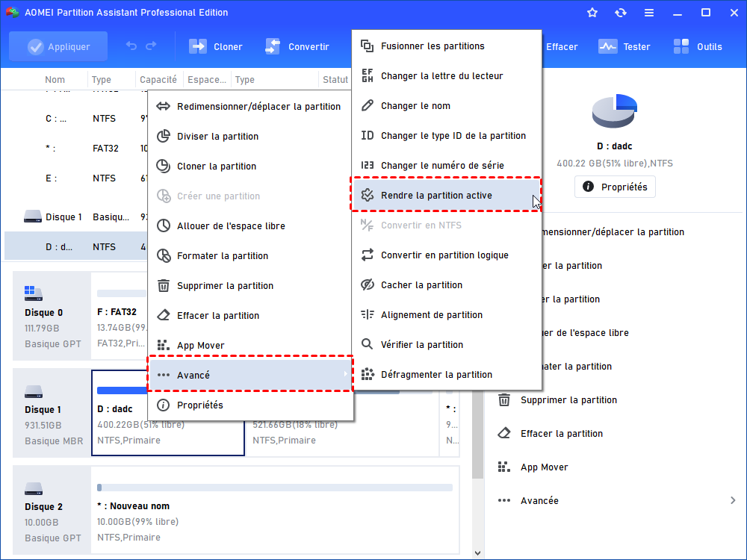Open the Tester toolbar item

[624, 46]
